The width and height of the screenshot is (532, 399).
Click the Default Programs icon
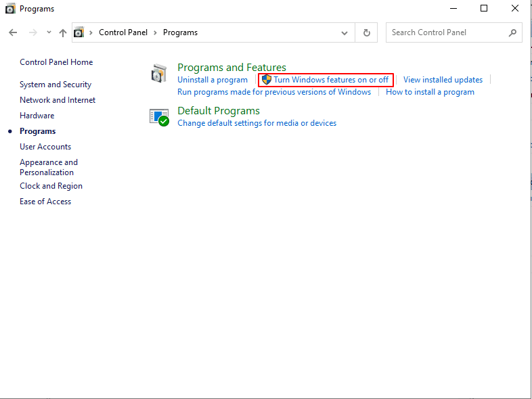coord(159,117)
